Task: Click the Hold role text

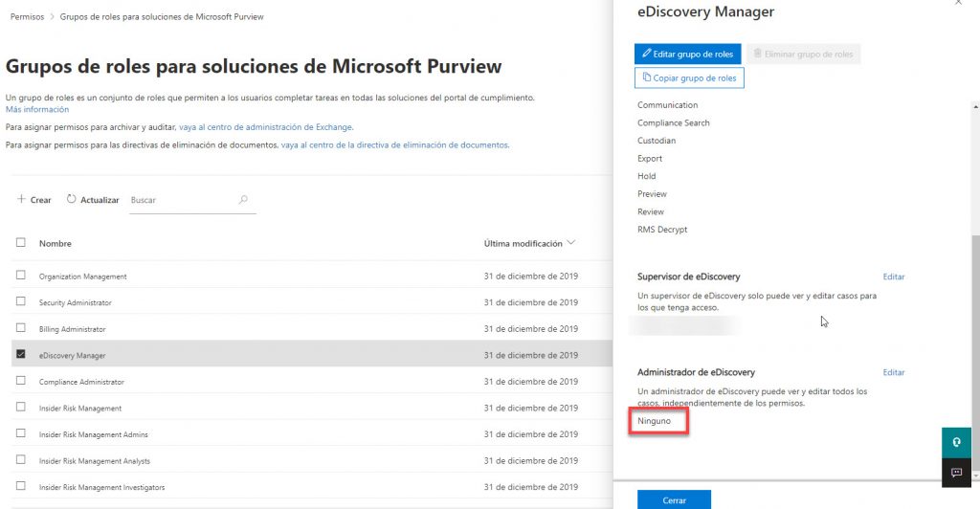Action: coord(646,176)
